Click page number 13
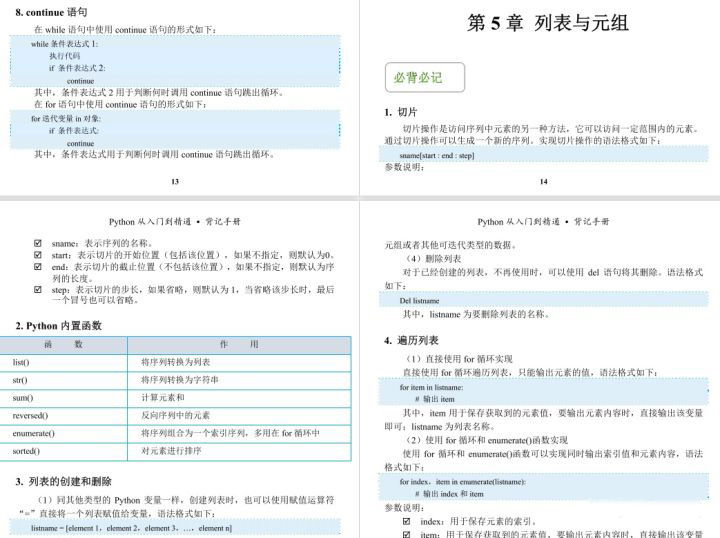Image resolution: width=720 pixels, height=538 pixels. 175,181
